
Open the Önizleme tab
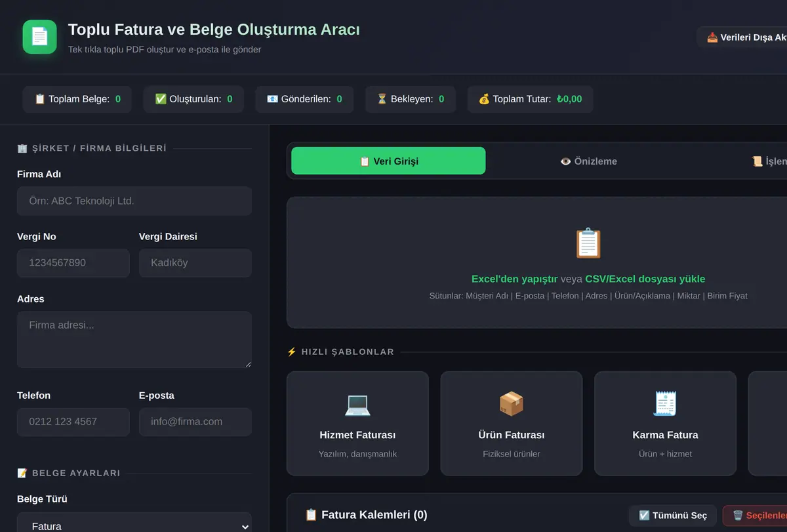[588, 161]
